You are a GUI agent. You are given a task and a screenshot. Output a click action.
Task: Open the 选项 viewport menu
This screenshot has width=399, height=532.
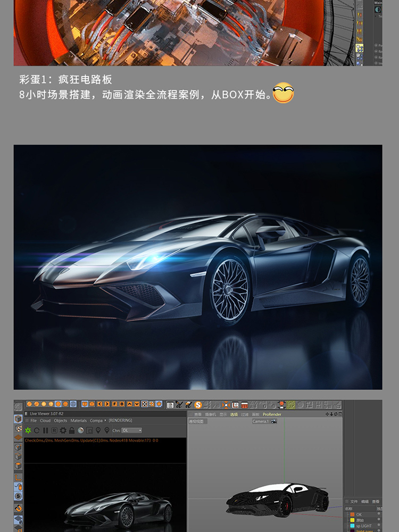pos(234,414)
